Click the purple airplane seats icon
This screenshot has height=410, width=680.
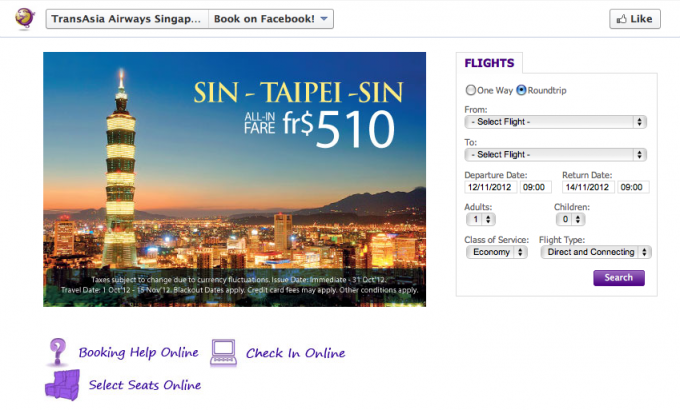[x=62, y=384]
